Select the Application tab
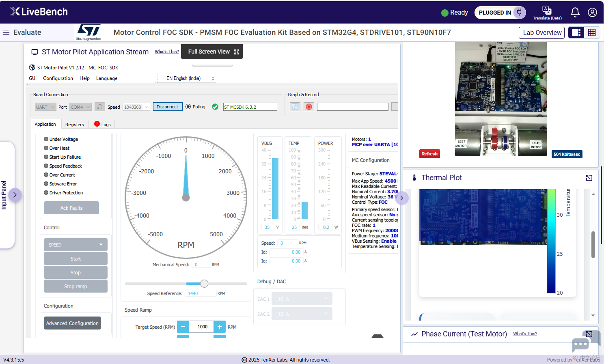Viewport: 604px width, 364px height. tap(45, 124)
